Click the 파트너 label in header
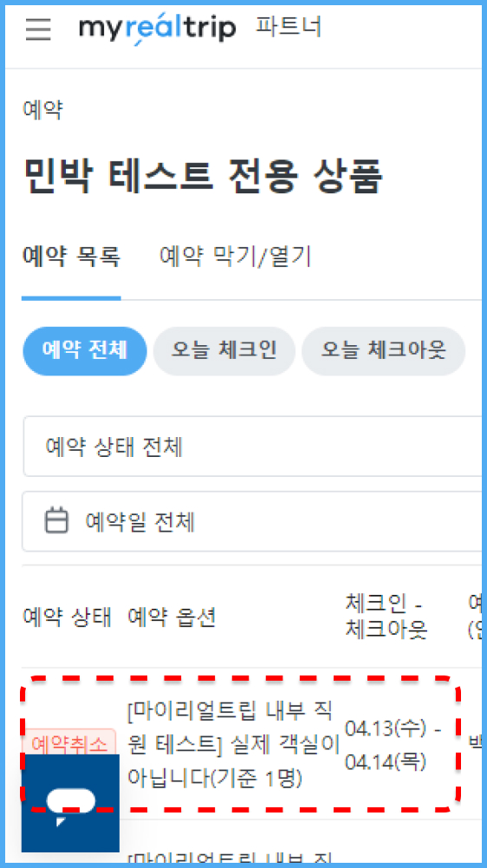The height and width of the screenshot is (868, 487). (x=289, y=26)
